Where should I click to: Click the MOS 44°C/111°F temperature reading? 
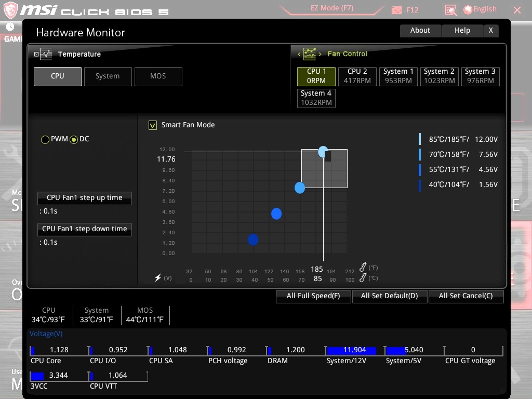click(x=145, y=315)
